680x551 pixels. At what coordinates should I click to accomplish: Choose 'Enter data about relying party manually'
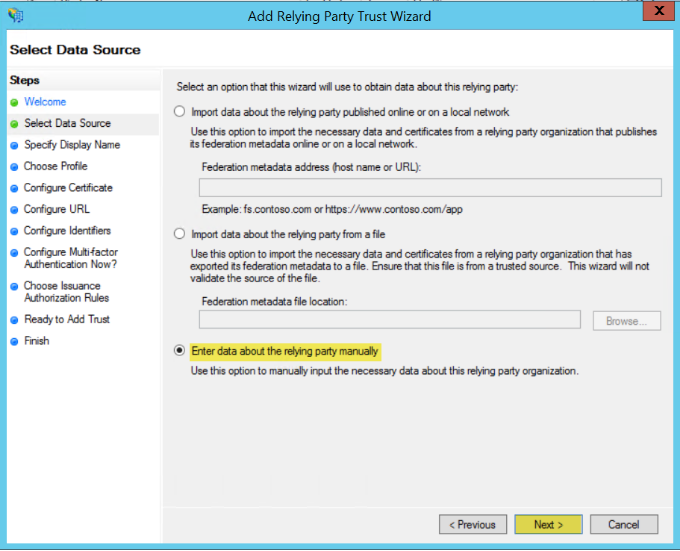coord(180,351)
